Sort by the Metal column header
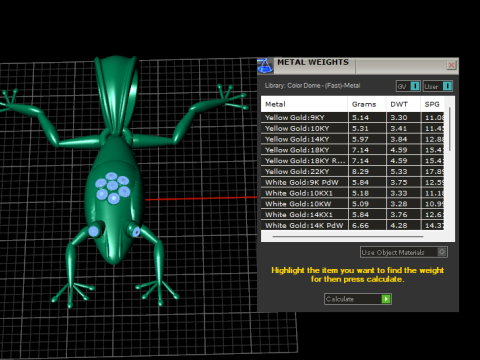 304,104
